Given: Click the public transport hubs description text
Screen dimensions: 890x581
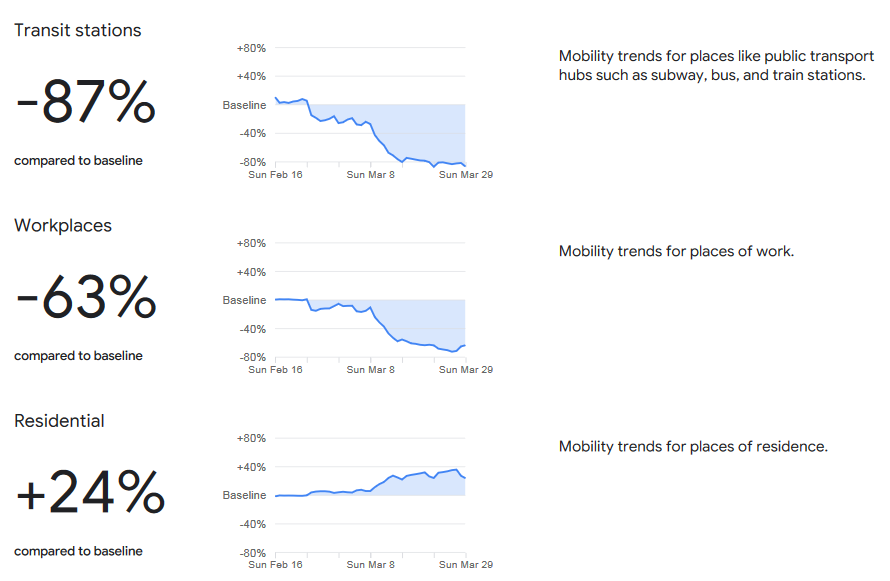Looking at the screenshot, I should [716, 65].
